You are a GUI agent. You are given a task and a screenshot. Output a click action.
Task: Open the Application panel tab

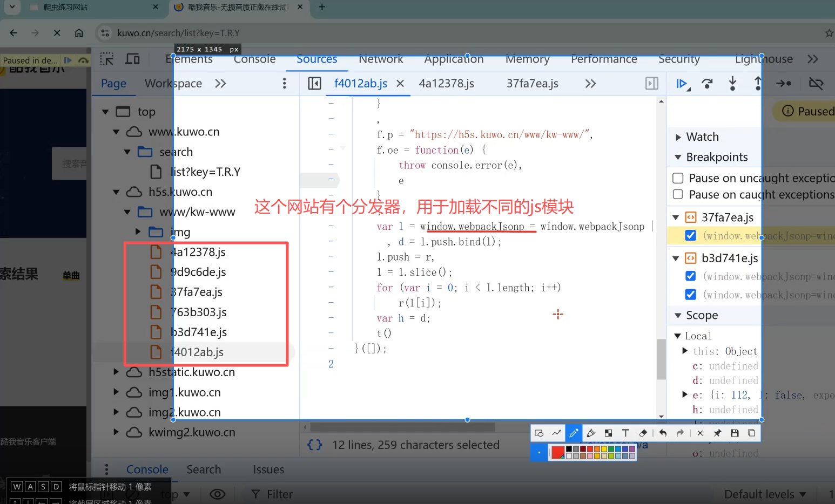pos(454,59)
